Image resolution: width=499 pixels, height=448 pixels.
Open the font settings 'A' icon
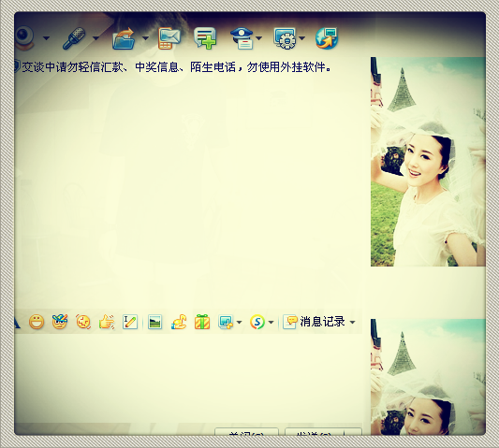pos(18,322)
